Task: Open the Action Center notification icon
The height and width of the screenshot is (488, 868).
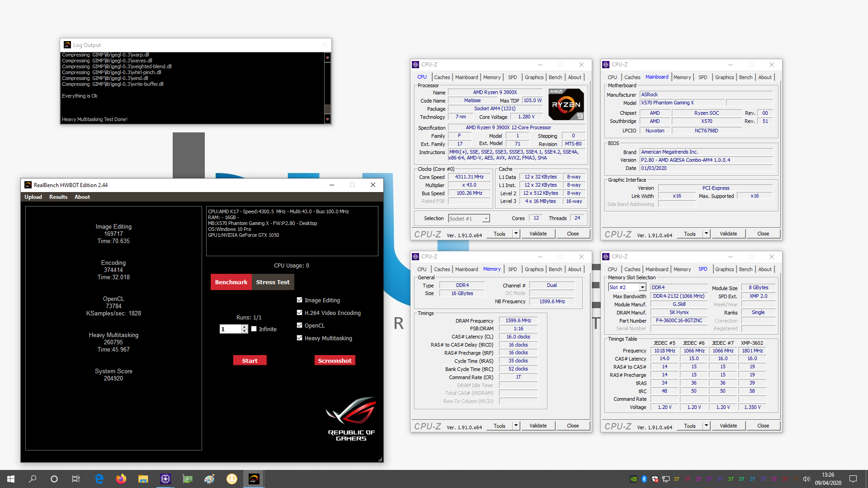Action: tap(853, 479)
